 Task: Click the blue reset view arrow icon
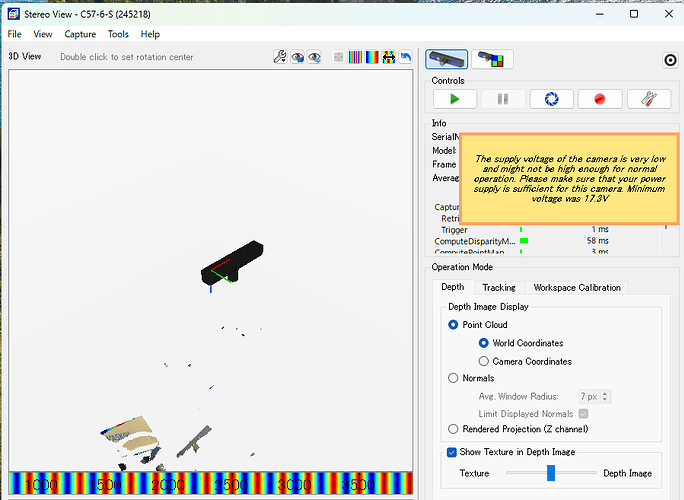pos(406,57)
